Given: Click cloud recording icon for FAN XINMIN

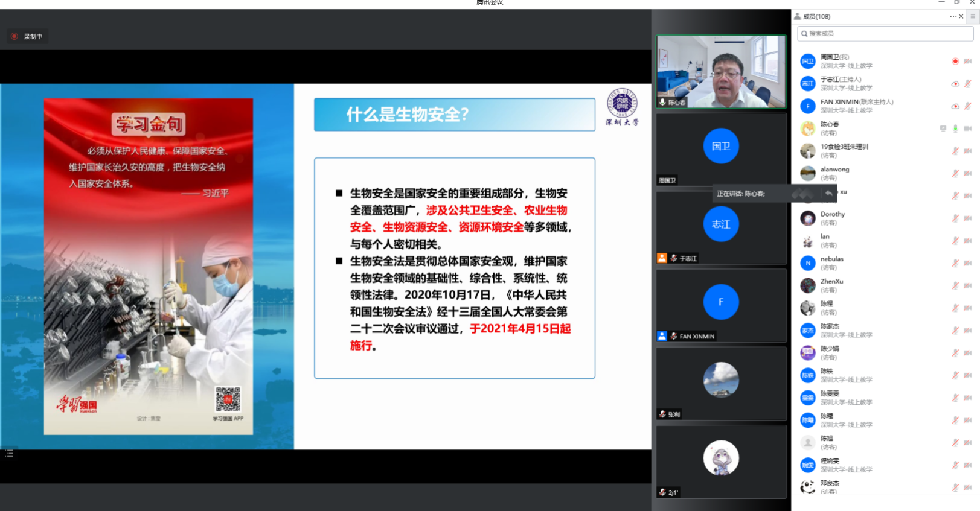Looking at the screenshot, I should (955, 106).
